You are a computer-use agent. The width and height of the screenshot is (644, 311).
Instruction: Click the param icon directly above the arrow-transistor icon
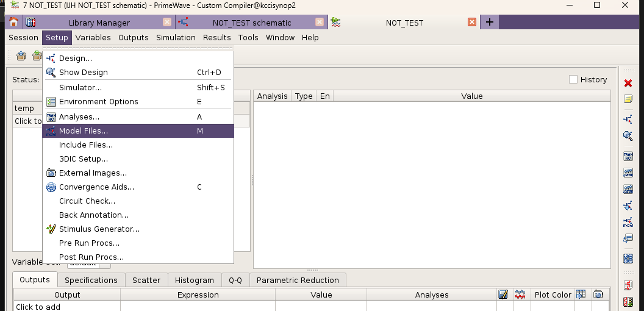(x=628, y=189)
